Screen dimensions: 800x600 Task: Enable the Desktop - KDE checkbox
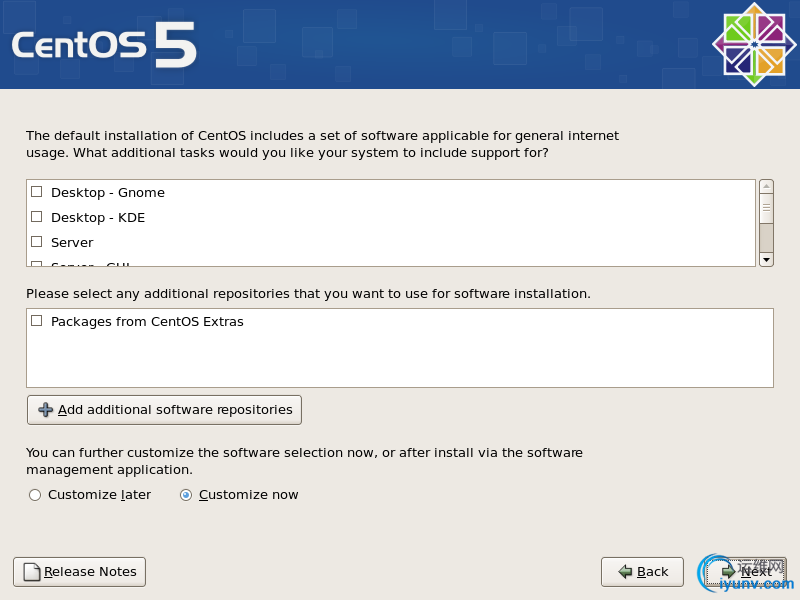(x=37, y=217)
